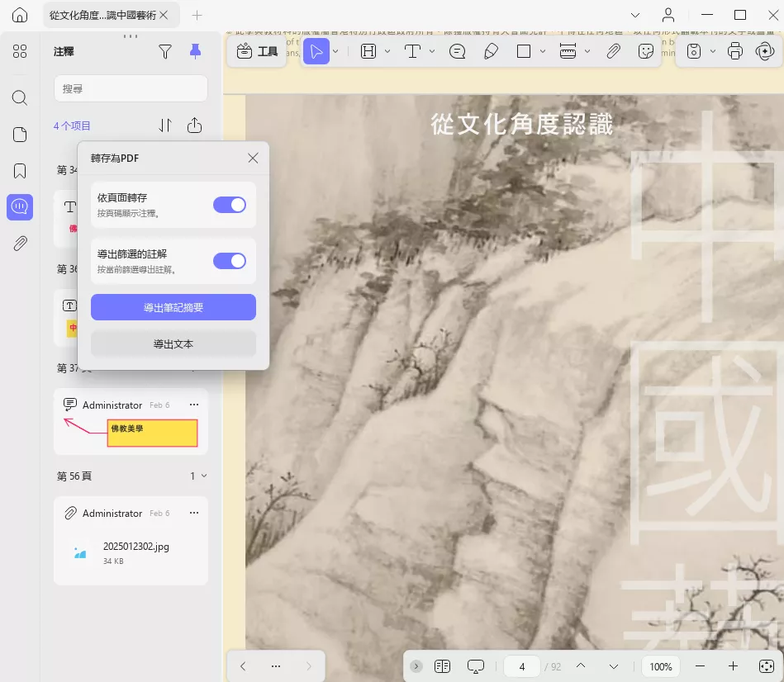Zoom in with the plus icon
Screen dimensions: 784x682
[x=733, y=666]
